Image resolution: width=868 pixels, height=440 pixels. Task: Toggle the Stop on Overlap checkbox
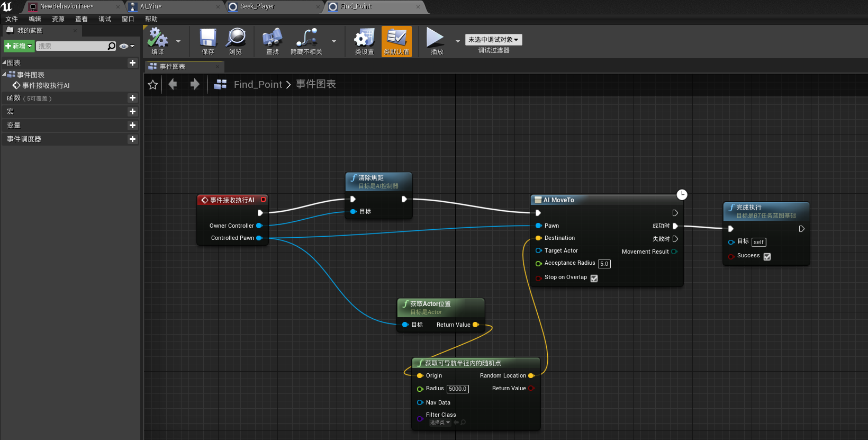tap(594, 279)
